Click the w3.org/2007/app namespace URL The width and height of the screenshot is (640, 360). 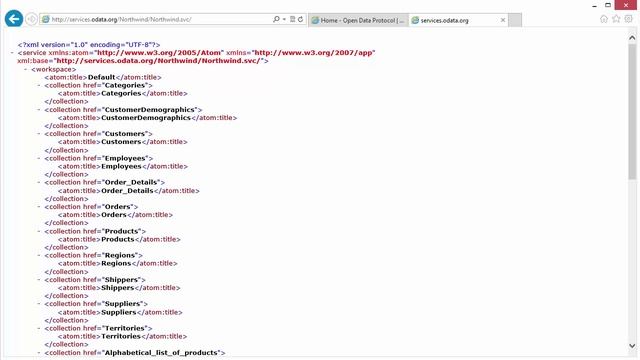click(313, 53)
